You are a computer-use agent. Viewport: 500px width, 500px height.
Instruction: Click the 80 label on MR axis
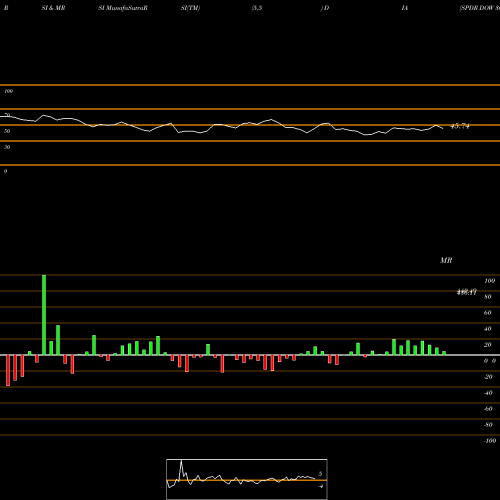pos(488,297)
